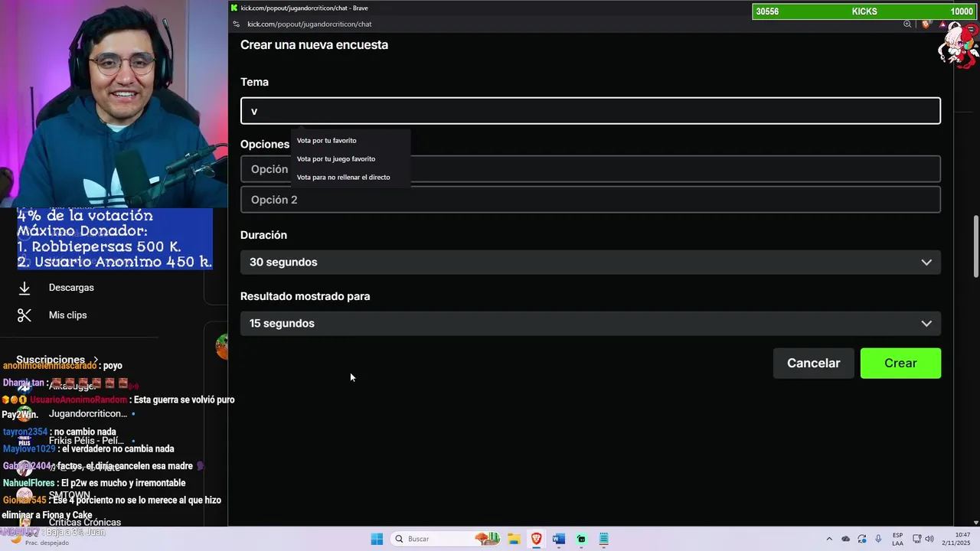Image resolution: width=980 pixels, height=551 pixels.
Task: Click username tayron2354 in chat
Action: [x=25, y=432]
